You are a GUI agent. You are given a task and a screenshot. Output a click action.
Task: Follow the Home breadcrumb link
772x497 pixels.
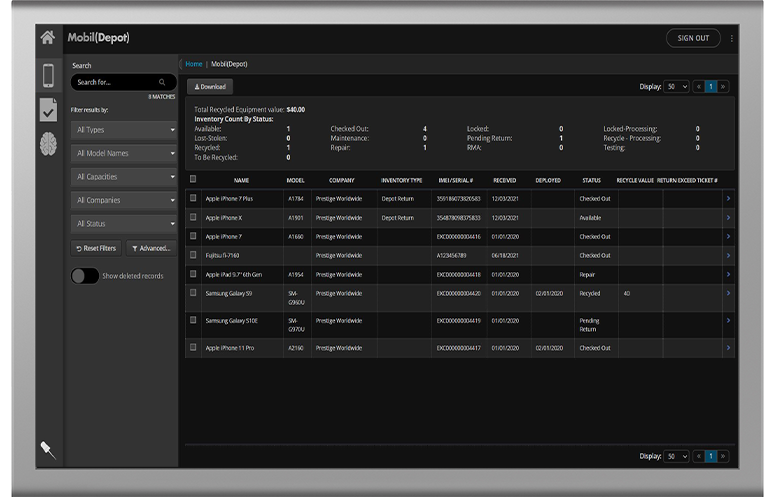[x=193, y=64]
